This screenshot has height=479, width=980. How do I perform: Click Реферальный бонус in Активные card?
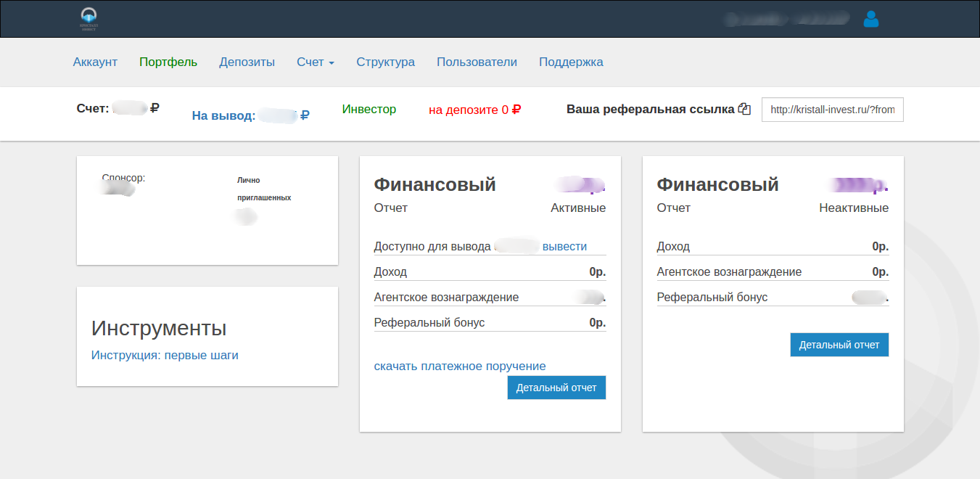pos(490,322)
